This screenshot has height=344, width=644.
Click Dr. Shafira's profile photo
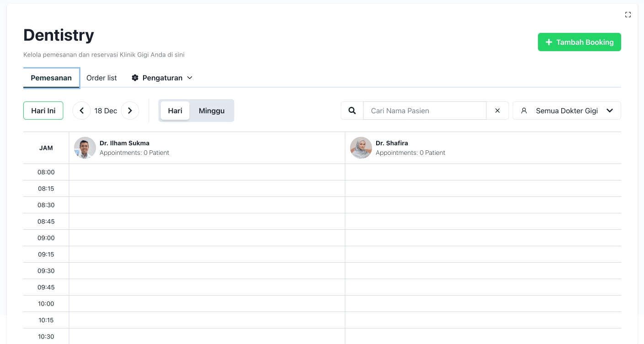pyautogui.click(x=361, y=148)
